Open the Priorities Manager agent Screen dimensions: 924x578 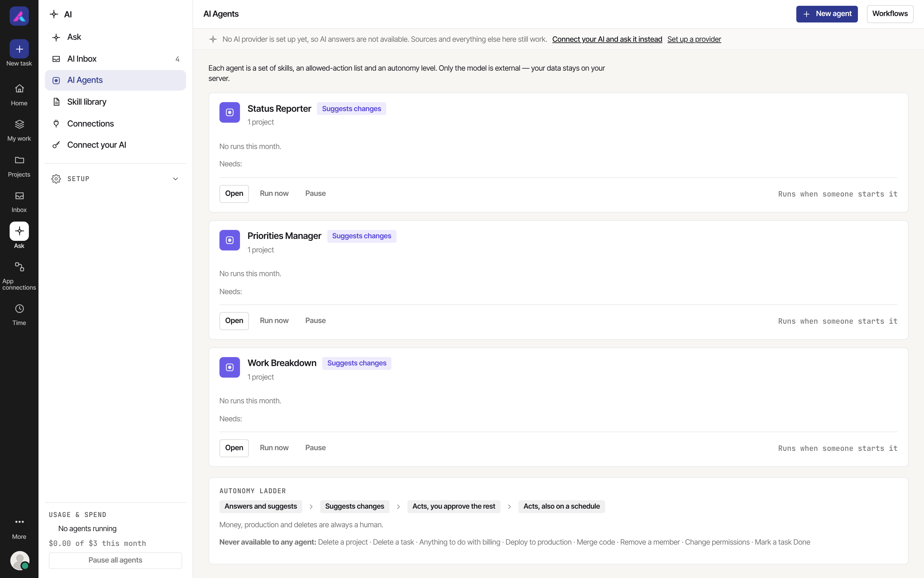[234, 321]
